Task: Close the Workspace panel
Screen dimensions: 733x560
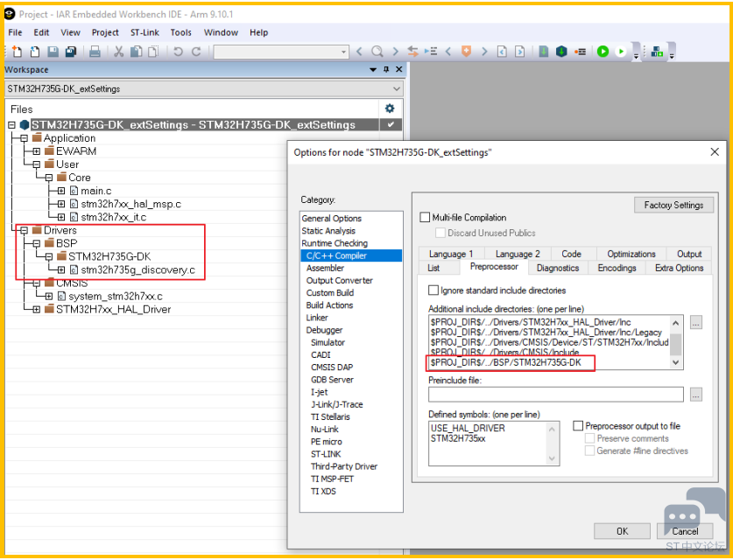Action: pos(398,69)
